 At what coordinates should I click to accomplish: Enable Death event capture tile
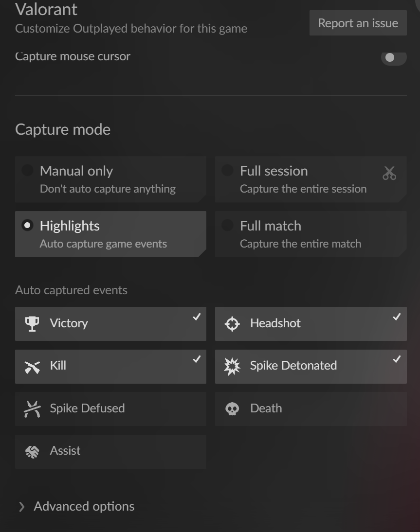click(x=310, y=409)
